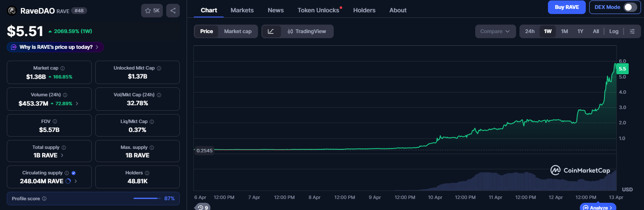Click the Profile score info icon
This screenshot has width=644, height=210.
[44, 199]
